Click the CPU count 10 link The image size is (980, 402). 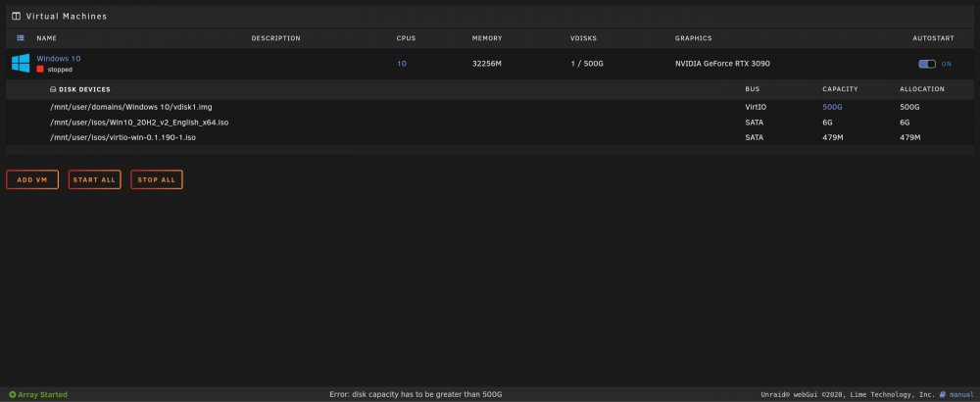coord(401,64)
